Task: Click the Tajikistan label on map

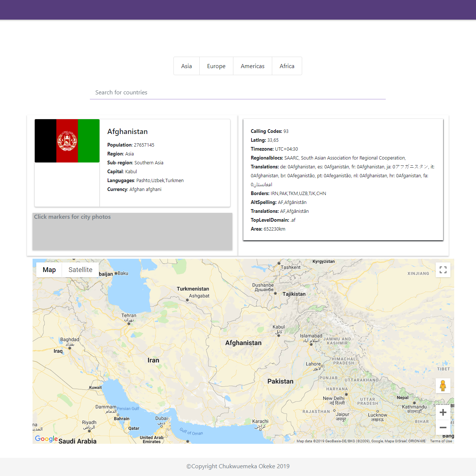Action: (x=294, y=294)
